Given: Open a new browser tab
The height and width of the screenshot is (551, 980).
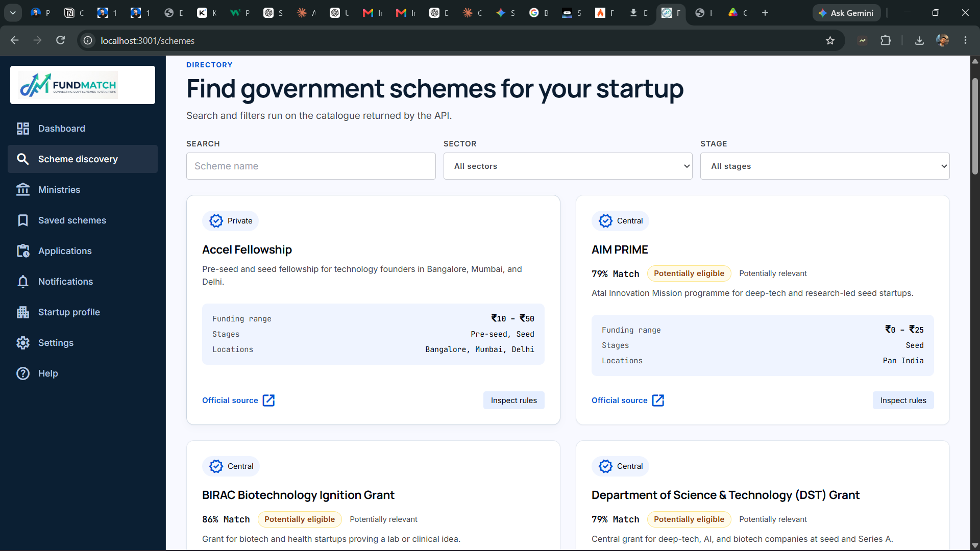Looking at the screenshot, I should (x=765, y=13).
